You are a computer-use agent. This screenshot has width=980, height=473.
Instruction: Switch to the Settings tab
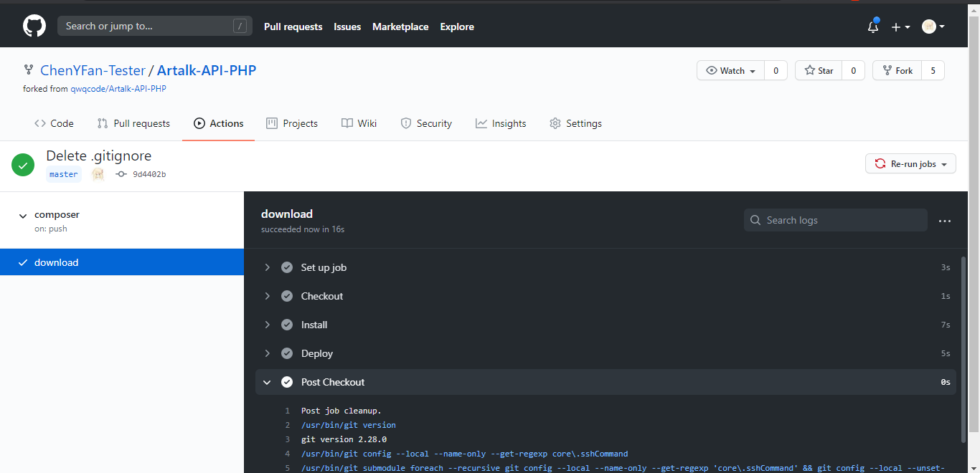point(575,123)
